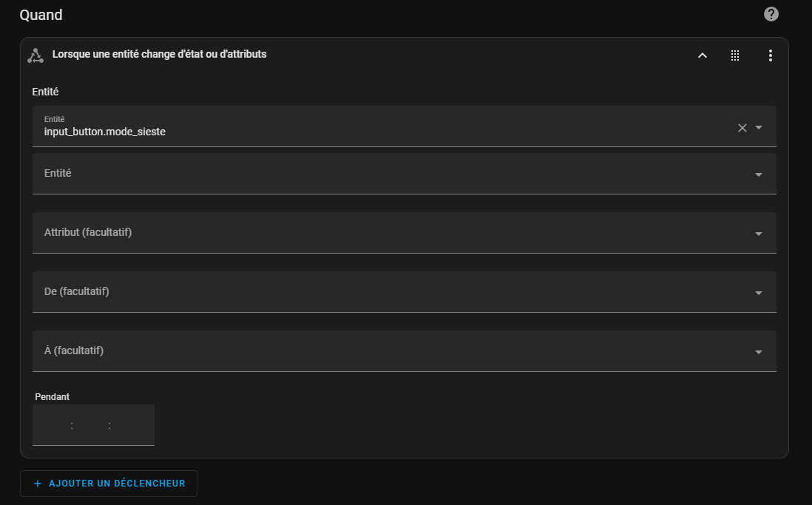Open dropdown arrow of input_button.mode_sieste field
The width and height of the screenshot is (812, 505).
point(759,127)
